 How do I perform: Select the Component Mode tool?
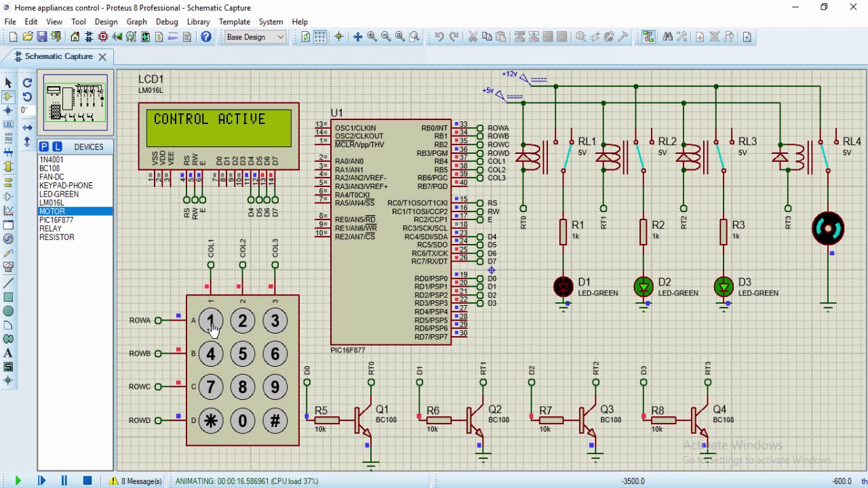[x=8, y=96]
